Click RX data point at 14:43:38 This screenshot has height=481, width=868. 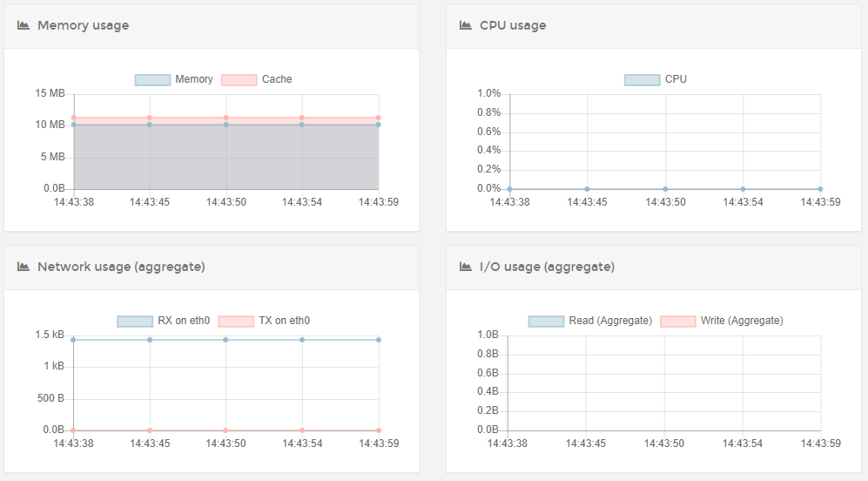pyautogui.click(x=73, y=340)
